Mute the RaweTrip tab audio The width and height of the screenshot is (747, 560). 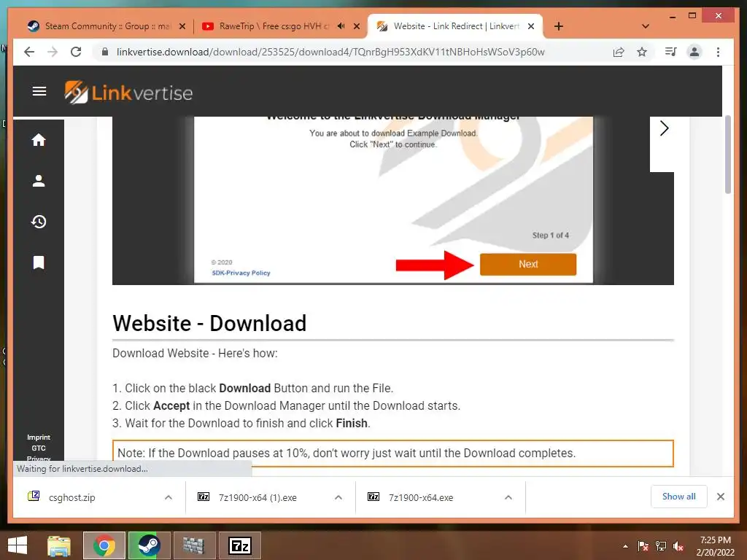pos(341,26)
